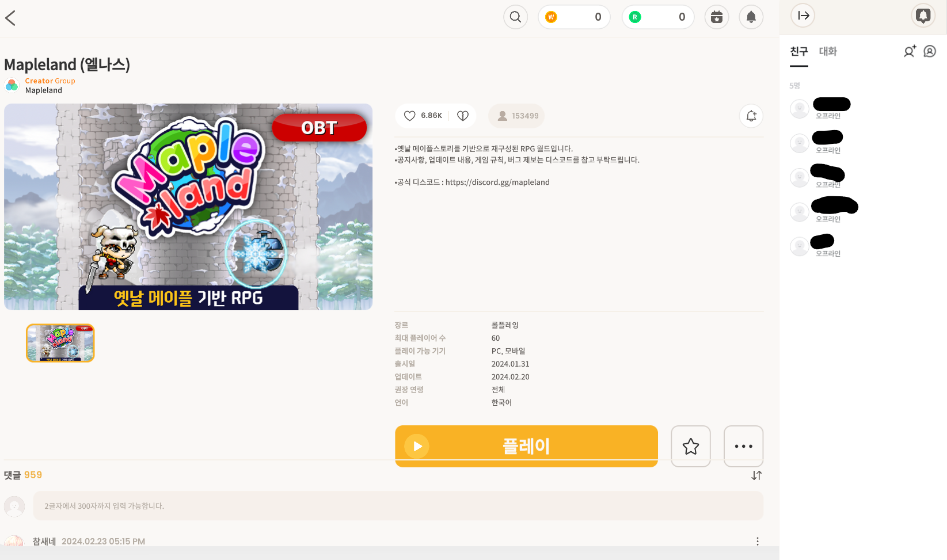
Task: Collapse the friends side panel arrow
Action: (x=803, y=16)
